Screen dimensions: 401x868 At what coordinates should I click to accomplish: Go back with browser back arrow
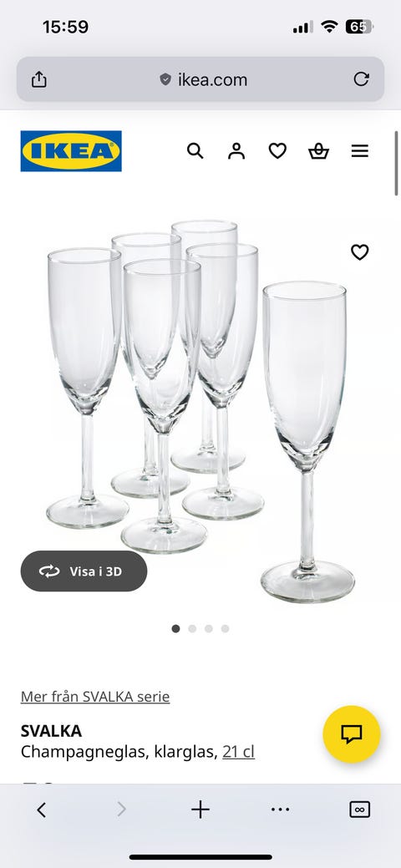pos(41,810)
